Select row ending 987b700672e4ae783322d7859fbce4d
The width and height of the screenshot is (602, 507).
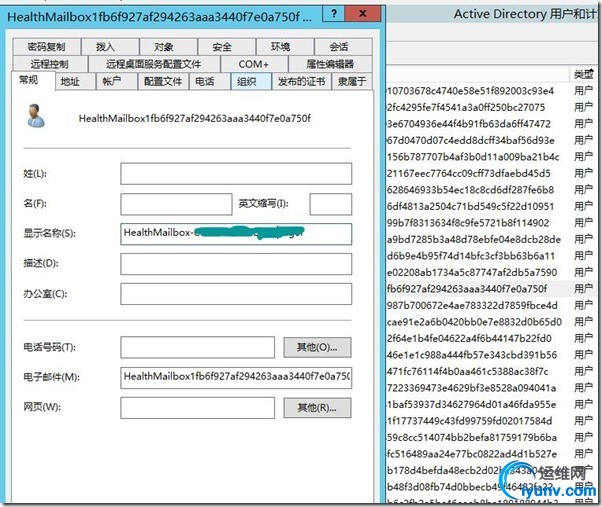[491, 306]
